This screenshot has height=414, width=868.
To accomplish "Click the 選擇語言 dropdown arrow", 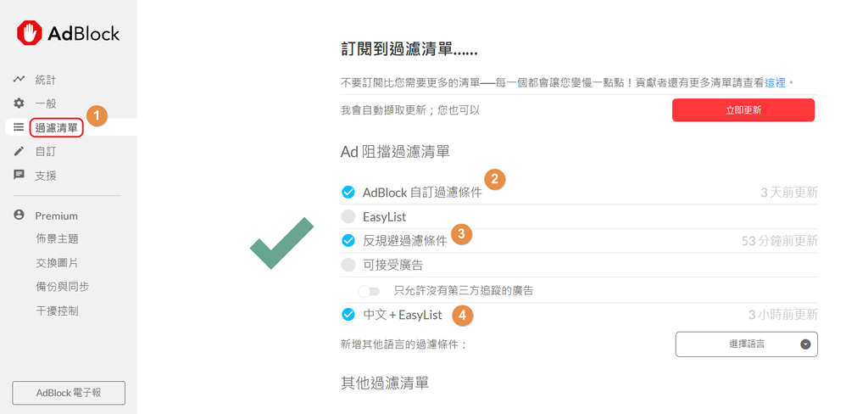I will (805, 344).
